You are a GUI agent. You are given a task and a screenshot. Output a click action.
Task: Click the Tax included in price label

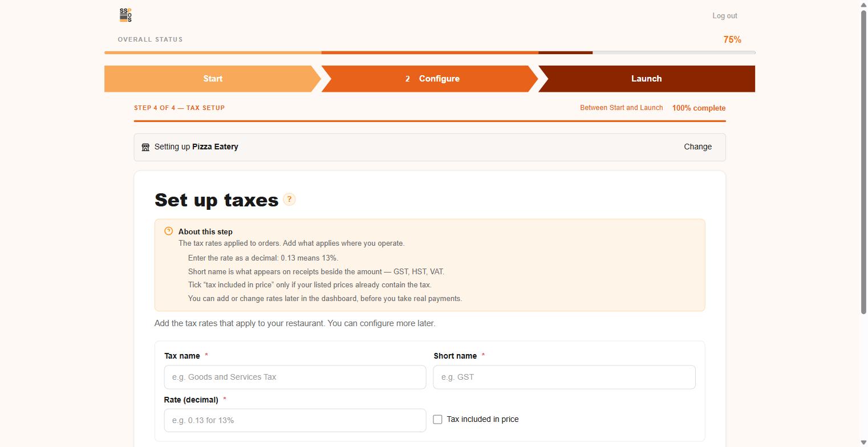click(482, 420)
